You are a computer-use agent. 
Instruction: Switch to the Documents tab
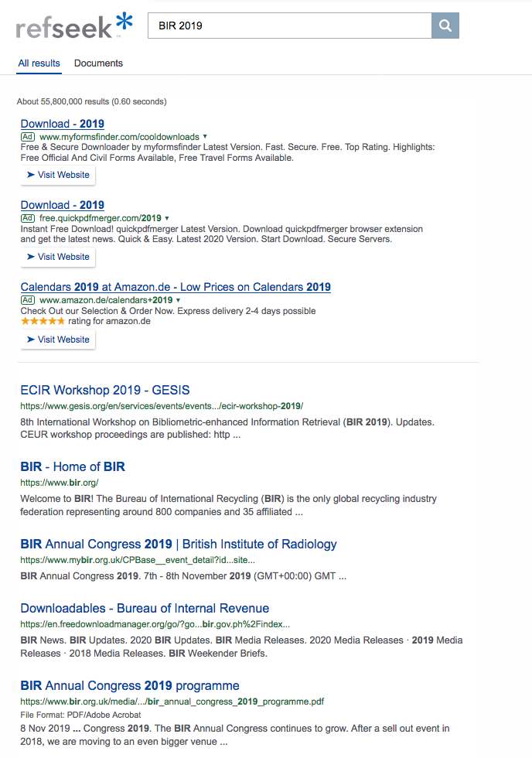point(98,63)
